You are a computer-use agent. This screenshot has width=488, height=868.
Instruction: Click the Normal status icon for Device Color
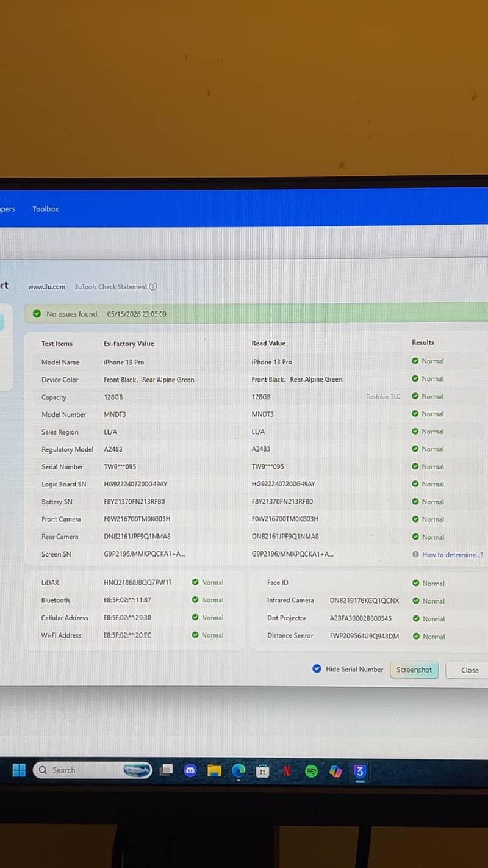(415, 378)
